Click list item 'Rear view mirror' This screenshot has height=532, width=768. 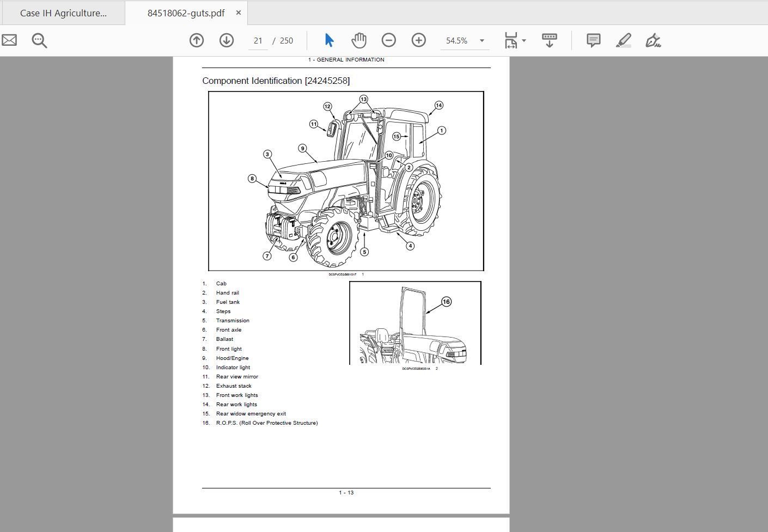pos(237,377)
